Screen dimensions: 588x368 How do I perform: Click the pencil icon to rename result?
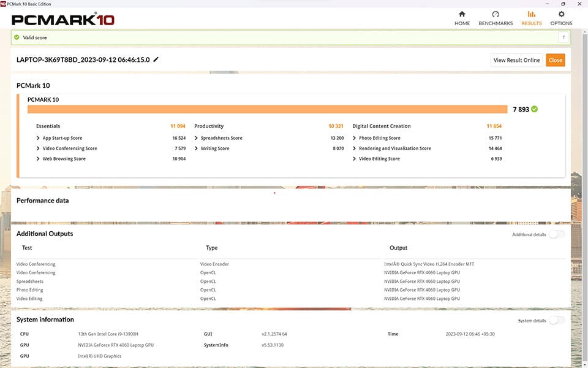coord(156,59)
